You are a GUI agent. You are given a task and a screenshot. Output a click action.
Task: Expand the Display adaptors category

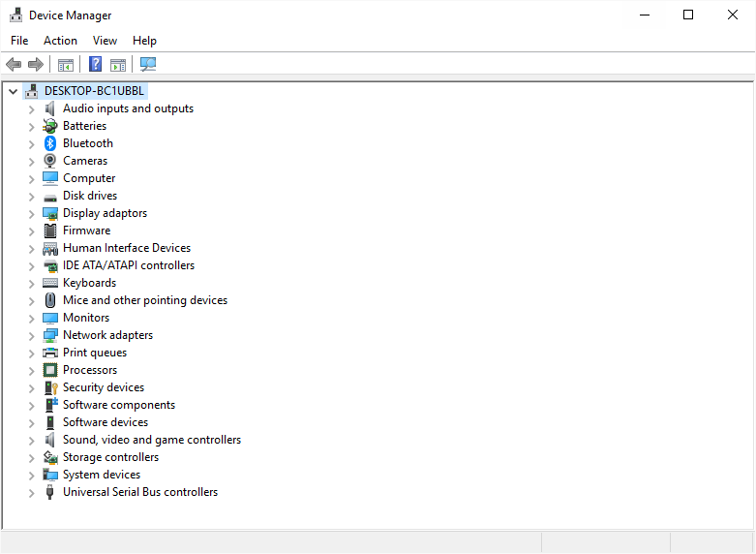(x=31, y=213)
